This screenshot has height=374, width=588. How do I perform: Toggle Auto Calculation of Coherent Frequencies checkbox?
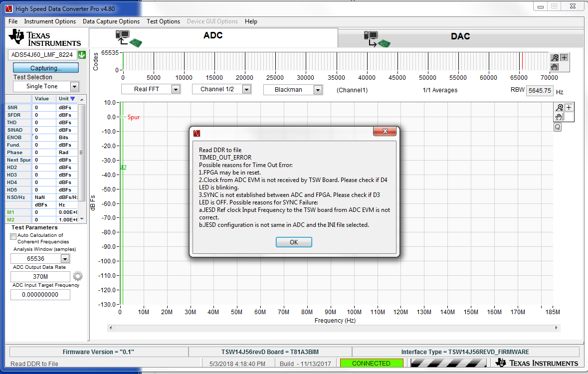coord(13,236)
